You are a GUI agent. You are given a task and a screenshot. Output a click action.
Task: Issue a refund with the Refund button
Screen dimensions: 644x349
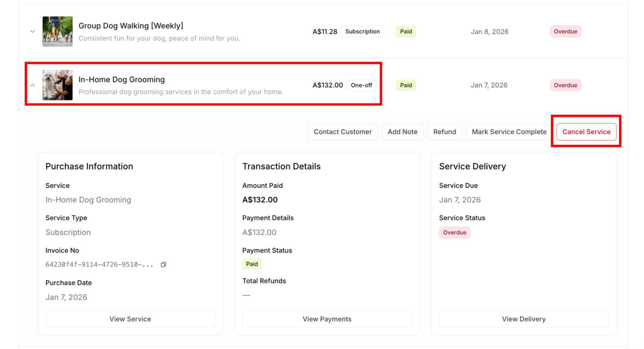pyautogui.click(x=444, y=132)
